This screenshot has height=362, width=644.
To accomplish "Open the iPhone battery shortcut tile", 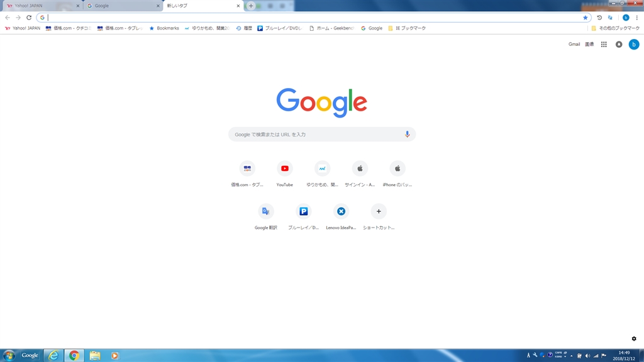I will point(397,173).
